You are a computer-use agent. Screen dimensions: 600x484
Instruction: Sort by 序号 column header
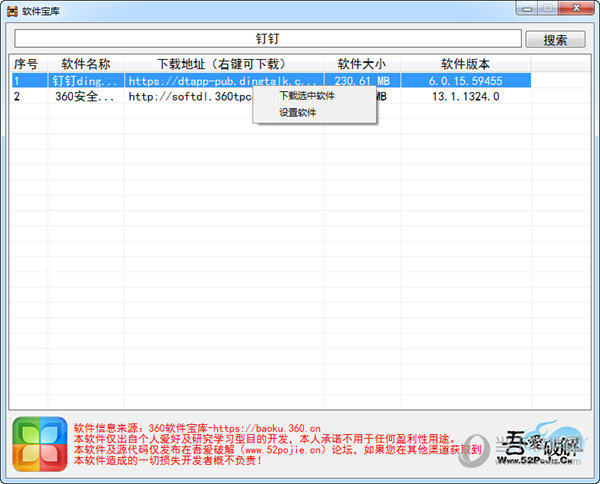click(28, 64)
